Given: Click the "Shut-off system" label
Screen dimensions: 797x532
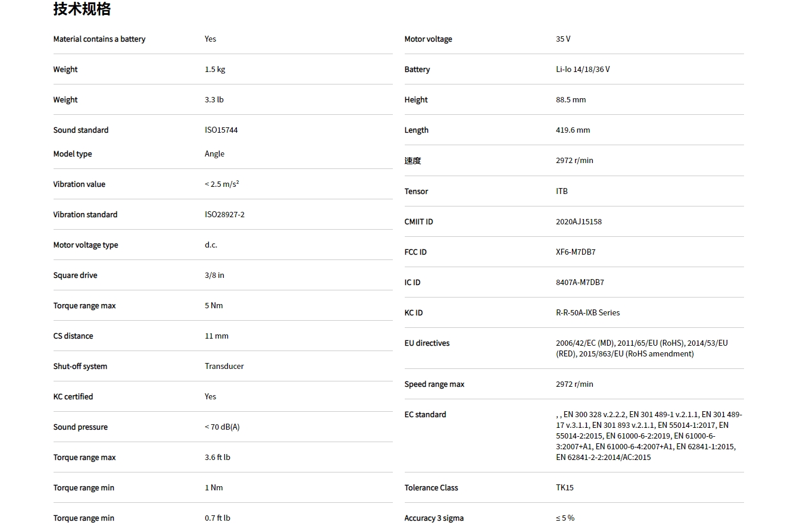Looking at the screenshot, I should pos(80,367).
